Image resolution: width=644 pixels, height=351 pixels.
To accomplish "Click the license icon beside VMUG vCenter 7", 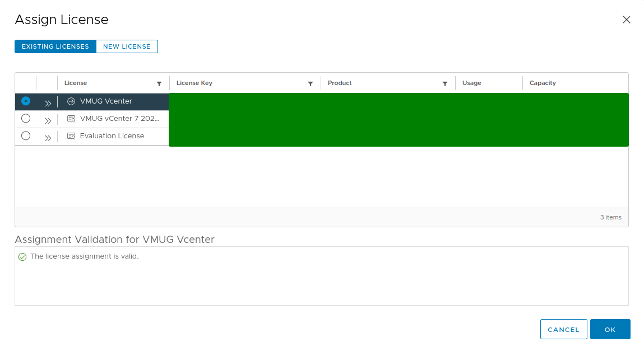I will pyautogui.click(x=71, y=119).
